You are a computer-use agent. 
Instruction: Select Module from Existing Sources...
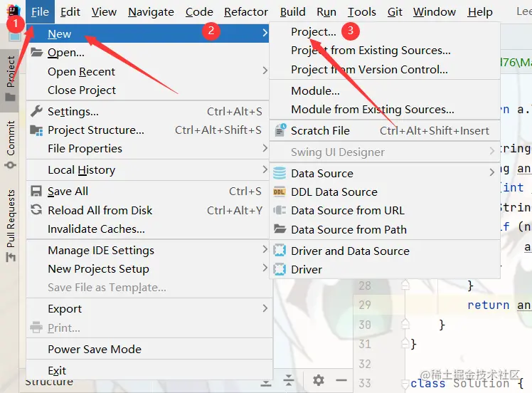pos(373,109)
